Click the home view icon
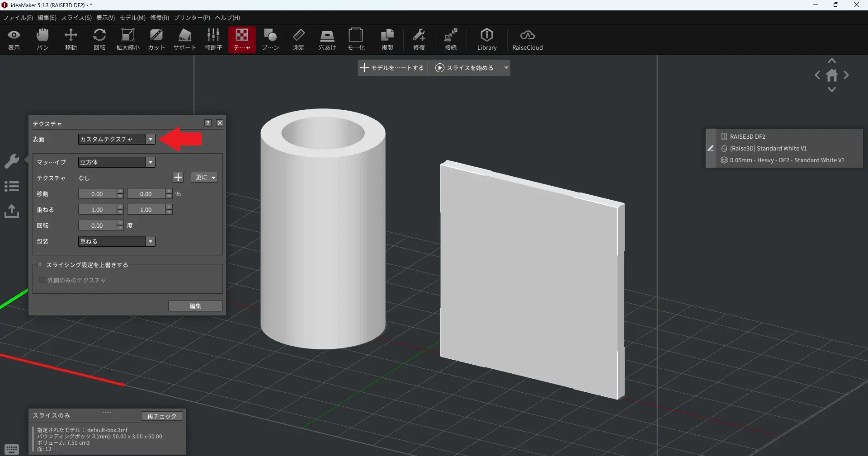 tap(832, 75)
